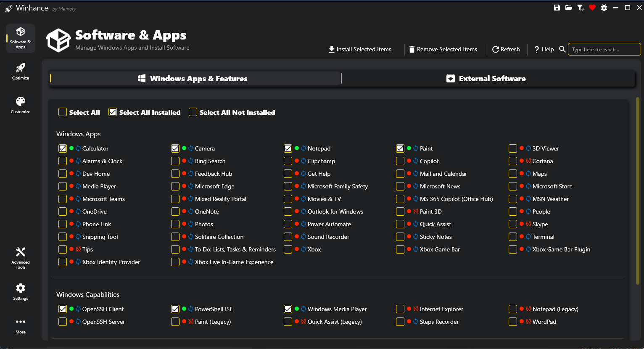This screenshot has width=644, height=349.
Task: Click the Quick Assist (Legacy) label
Action: [335, 322]
